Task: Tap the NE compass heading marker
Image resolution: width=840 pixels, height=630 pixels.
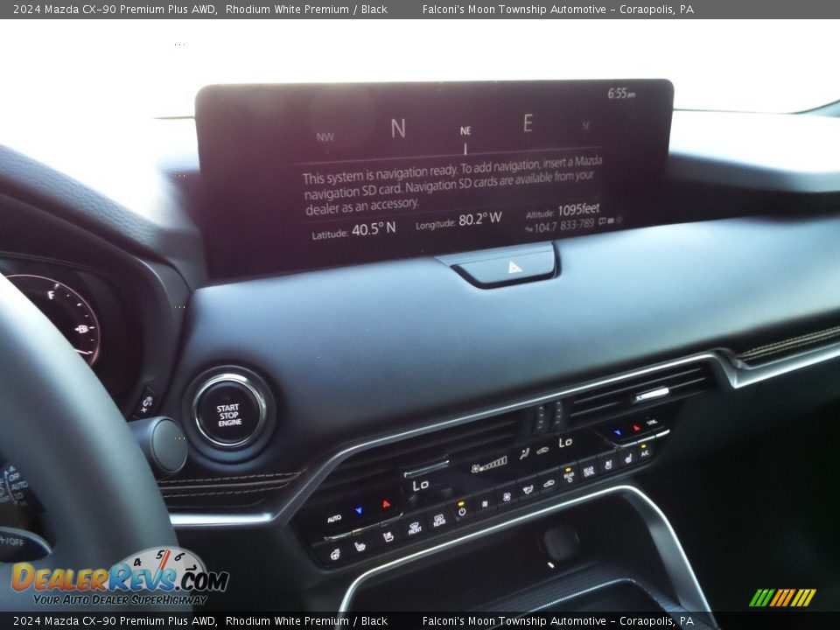Action: 465,130
